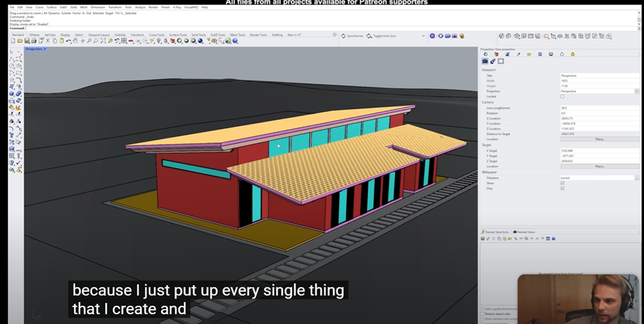
Task: Open the VisualARQ menu
Action: click(191, 7)
